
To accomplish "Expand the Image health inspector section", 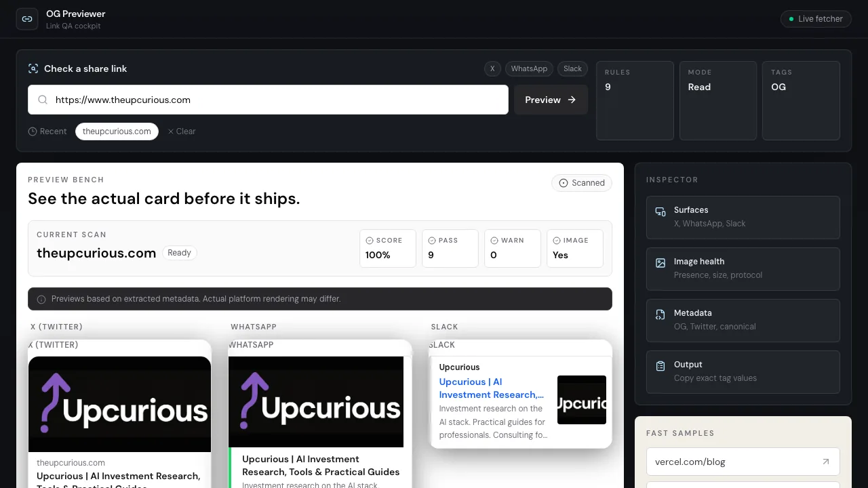I will pyautogui.click(x=743, y=269).
